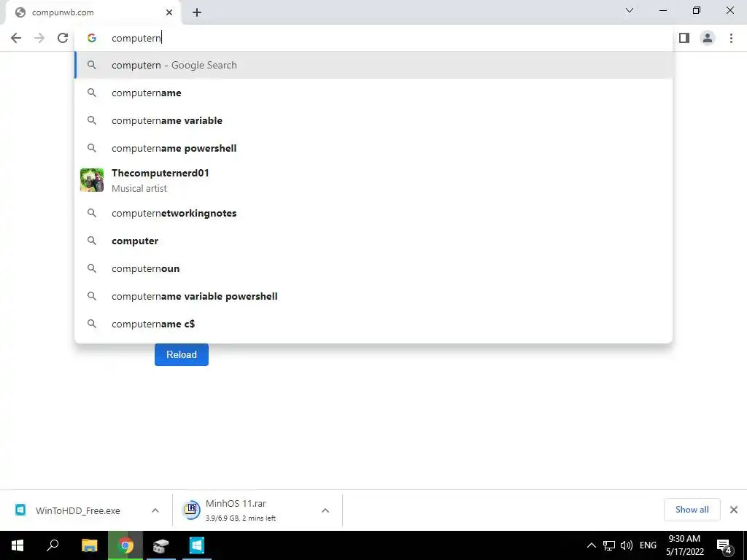Expand MinhOS 11.rar download options arrow
747x560 pixels.
(x=325, y=510)
